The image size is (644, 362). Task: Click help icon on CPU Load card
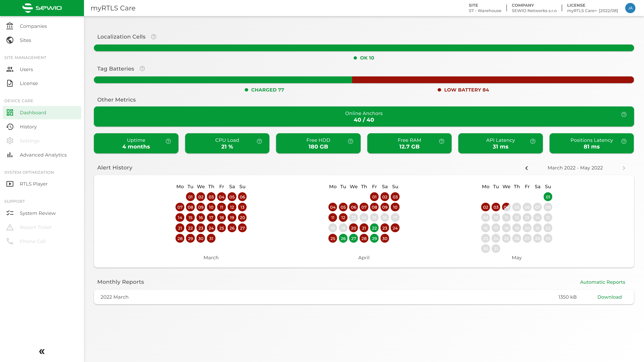tap(259, 141)
